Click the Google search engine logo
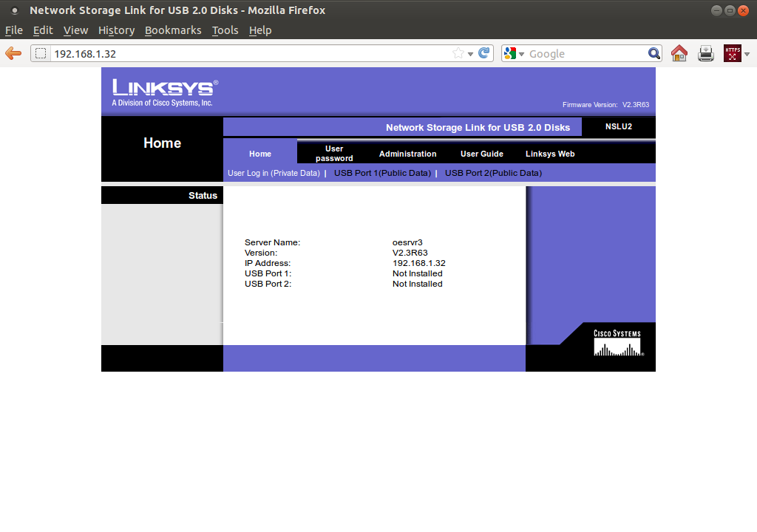This screenshot has width=757, height=532. pos(509,52)
